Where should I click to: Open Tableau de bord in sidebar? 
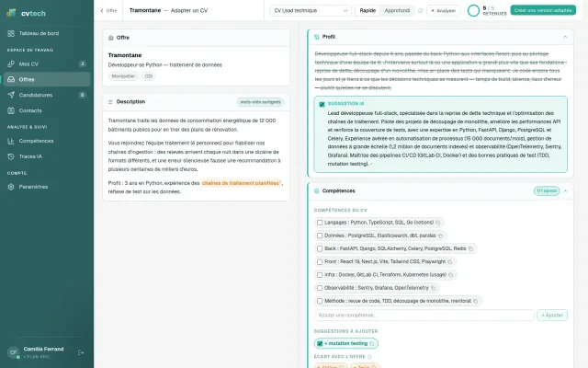pyautogui.click(x=47, y=33)
